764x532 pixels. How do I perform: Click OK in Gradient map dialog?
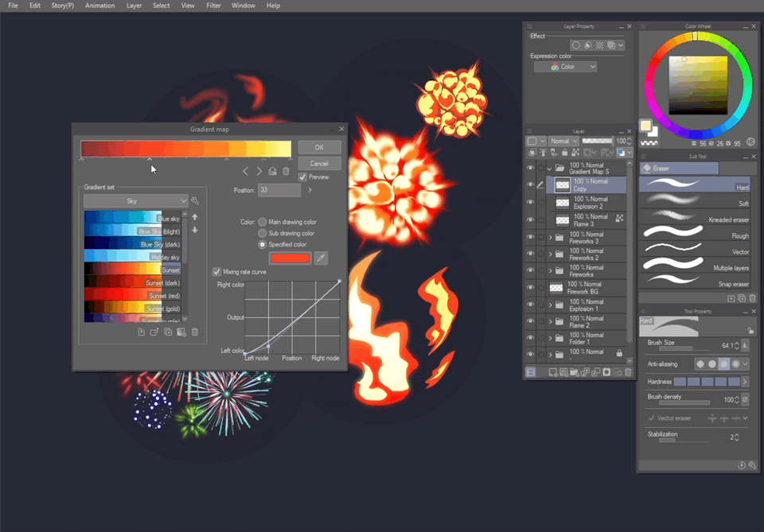[x=319, y=147]
